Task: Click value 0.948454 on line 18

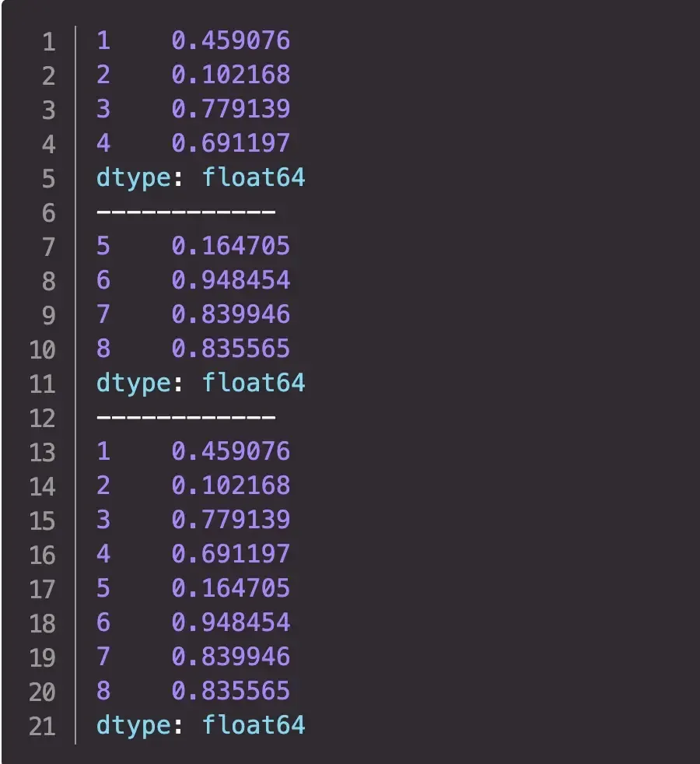Action: (x=231, y=622)
